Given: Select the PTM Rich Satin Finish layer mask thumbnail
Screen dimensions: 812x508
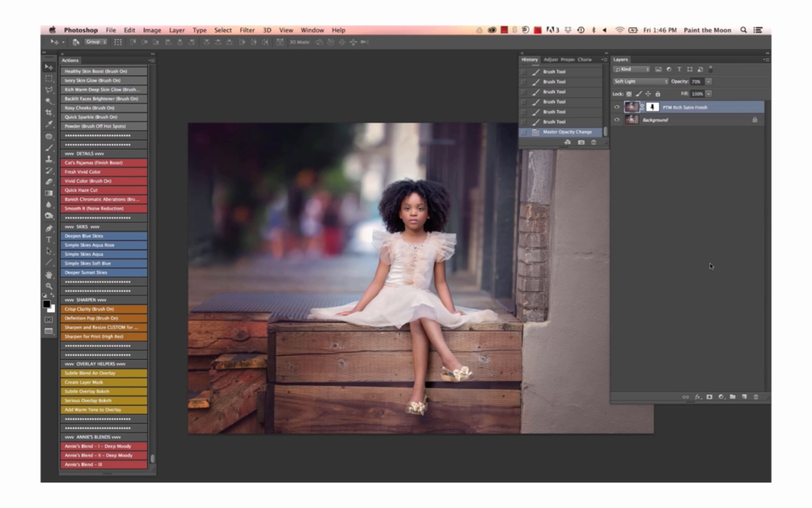Looking at the screenshot, I should point(652,107).
